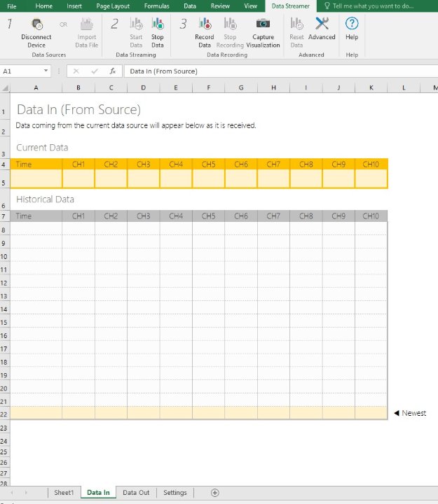
Task: Open Advanced settings tools icon
Action: (x=322, y=24)
